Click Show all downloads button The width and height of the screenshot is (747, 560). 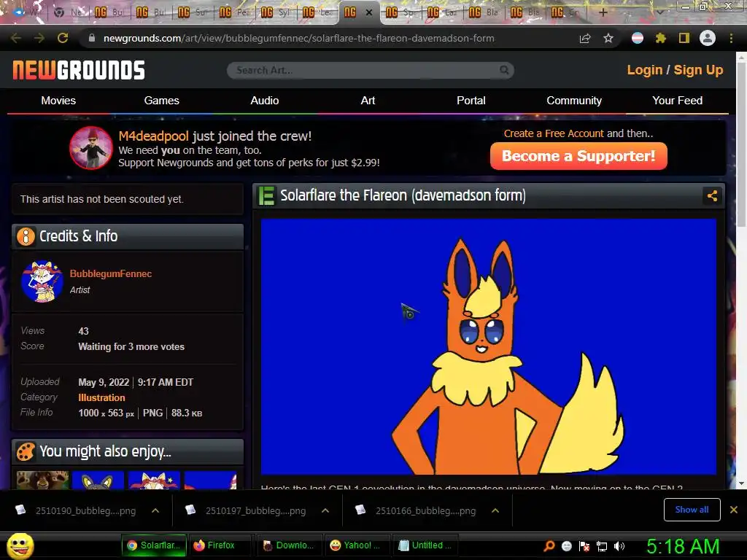tap(692, 510)
